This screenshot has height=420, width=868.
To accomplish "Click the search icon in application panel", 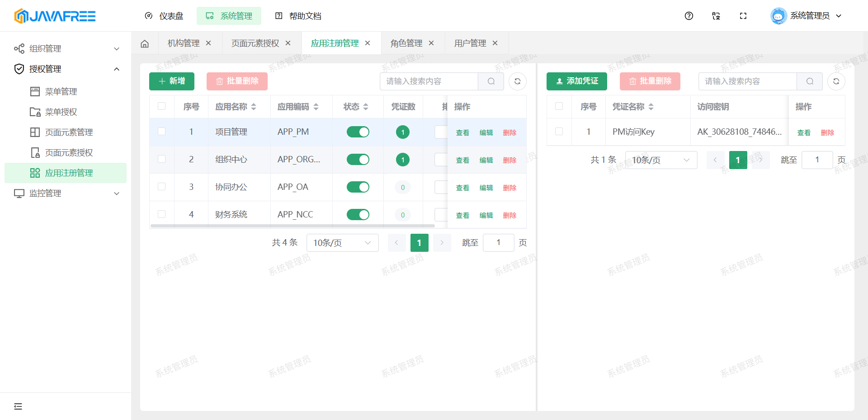I will (x=491, y=81).
